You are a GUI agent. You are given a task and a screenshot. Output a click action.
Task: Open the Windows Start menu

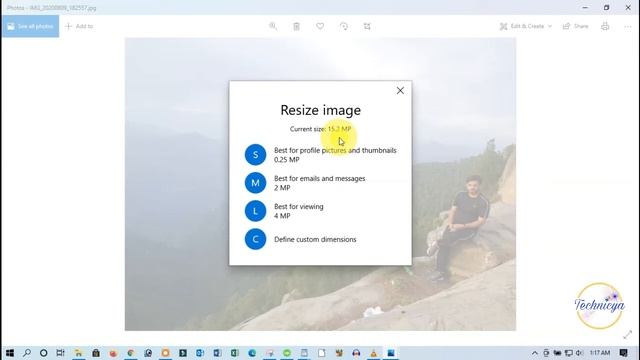[x=10, y=353]
